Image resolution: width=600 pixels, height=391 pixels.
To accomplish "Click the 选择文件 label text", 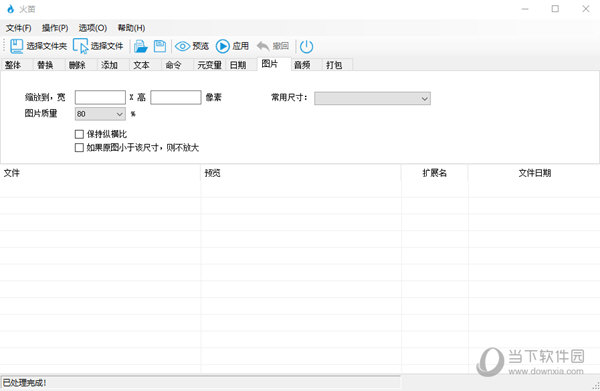I will tap(107, 46).
